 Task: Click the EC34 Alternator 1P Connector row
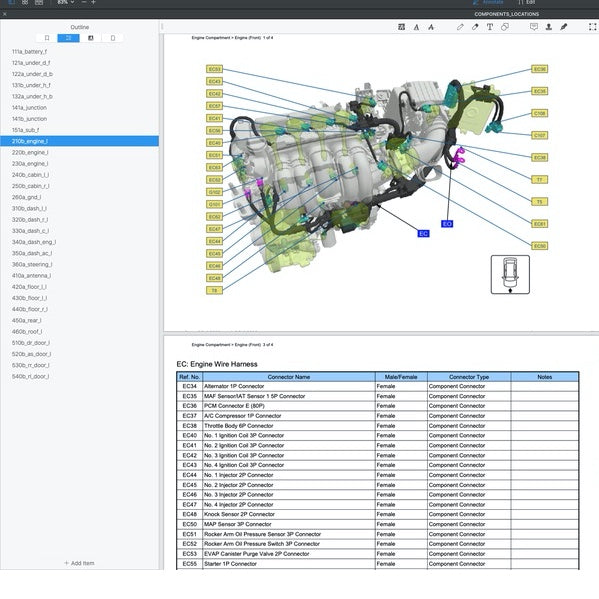(377, 386)
